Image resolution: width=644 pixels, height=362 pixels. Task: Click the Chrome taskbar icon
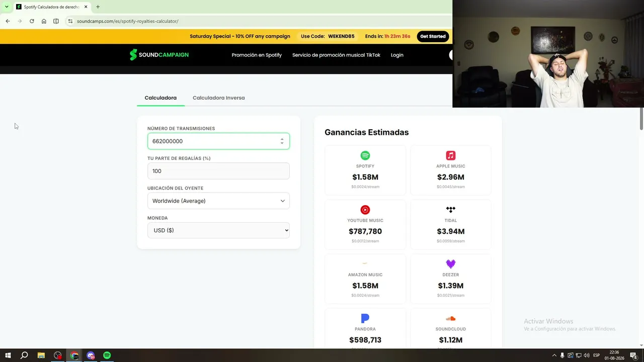[x=74, y=355]
